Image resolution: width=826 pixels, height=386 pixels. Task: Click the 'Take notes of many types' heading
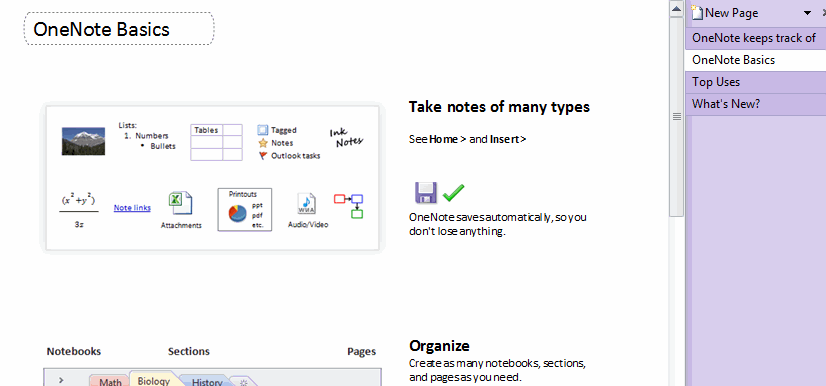[x=499, y=107]
